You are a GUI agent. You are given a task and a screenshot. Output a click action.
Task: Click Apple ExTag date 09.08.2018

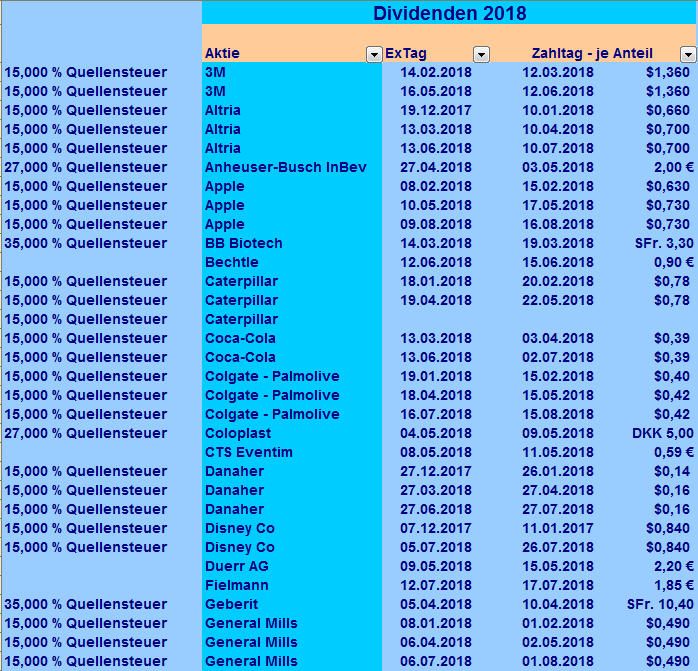(435, 224)
